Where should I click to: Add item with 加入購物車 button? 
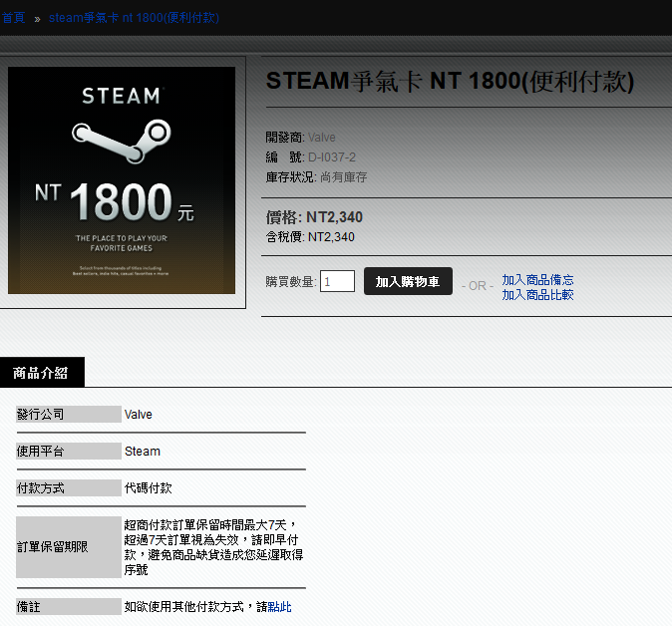408,281
